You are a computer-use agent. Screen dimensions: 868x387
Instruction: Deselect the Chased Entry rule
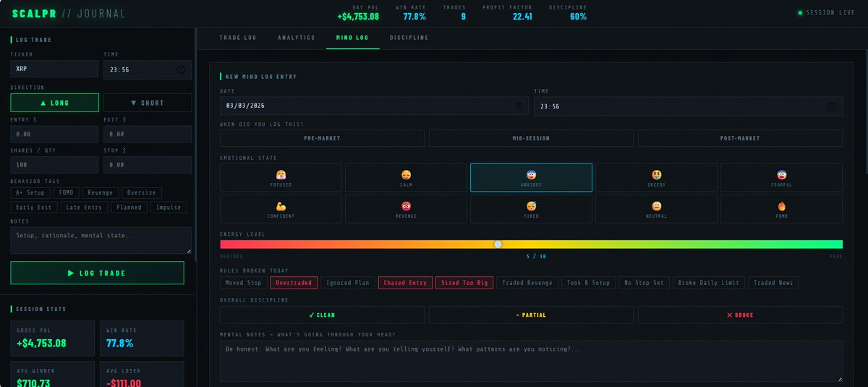405,283
